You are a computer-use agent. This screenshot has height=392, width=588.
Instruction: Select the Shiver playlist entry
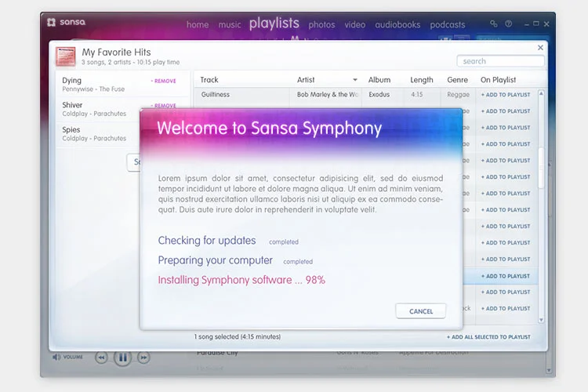pos(122,109)
